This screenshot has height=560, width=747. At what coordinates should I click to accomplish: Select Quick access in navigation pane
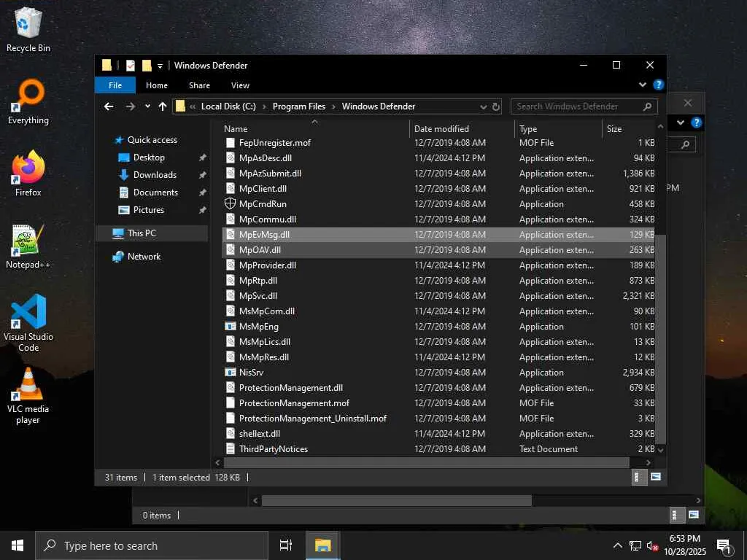click(152, 140)
